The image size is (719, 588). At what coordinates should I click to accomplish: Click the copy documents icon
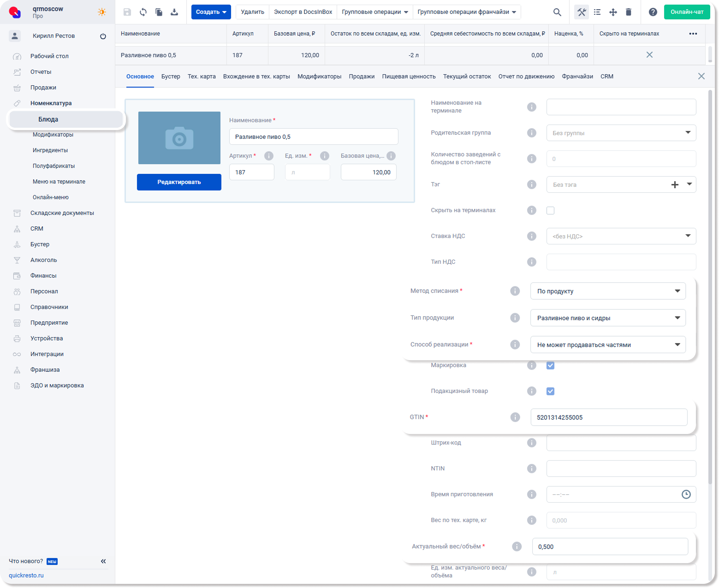(x=159, y=12)
